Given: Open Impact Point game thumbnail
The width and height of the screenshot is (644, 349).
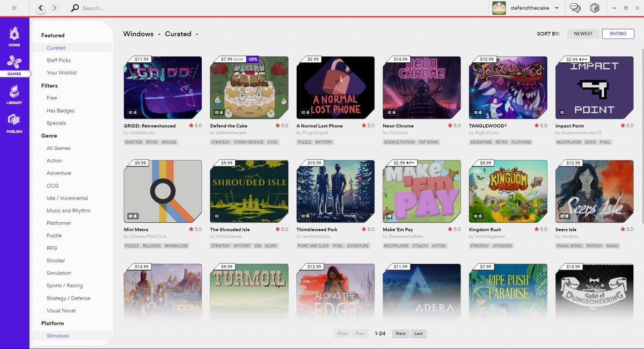Looking at the screenshot, I should pyautogui.click(x=595, y=88).
